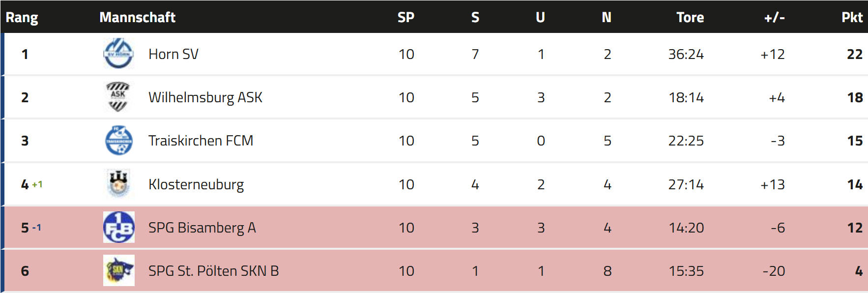Click the -1 rank change indicator

[37, 228]
